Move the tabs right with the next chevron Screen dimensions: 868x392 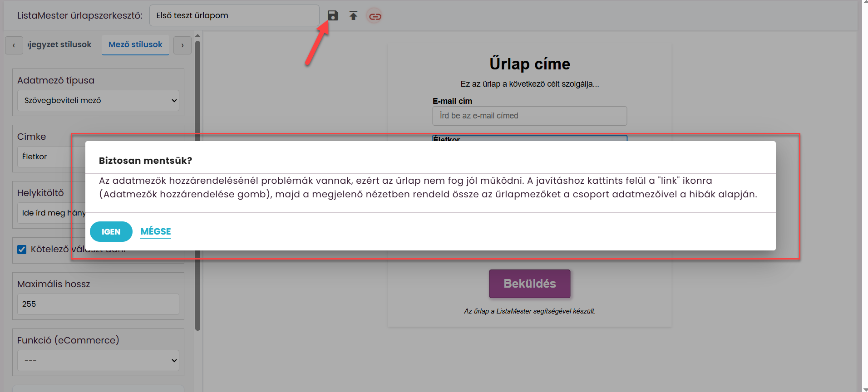182,45
